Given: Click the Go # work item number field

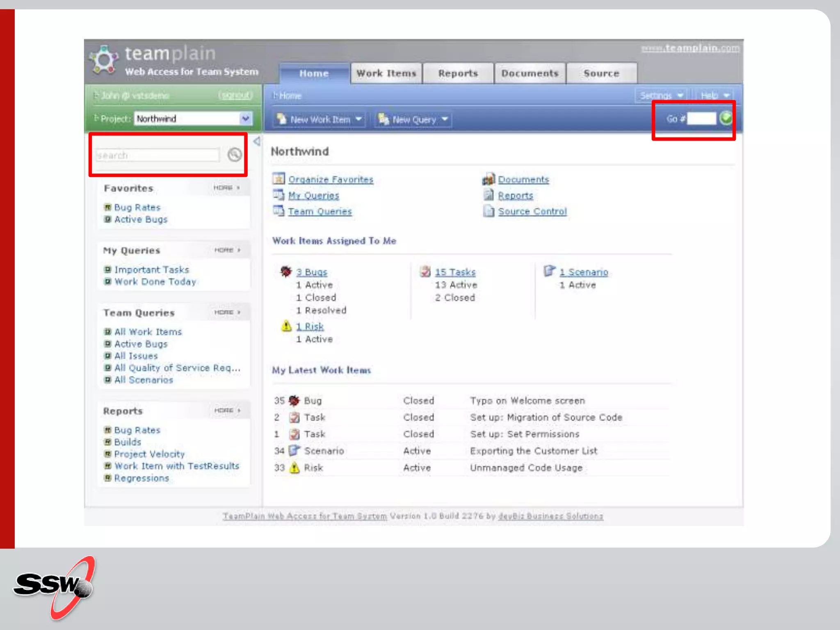Looking at the screenshot, I should coord(701,119).
